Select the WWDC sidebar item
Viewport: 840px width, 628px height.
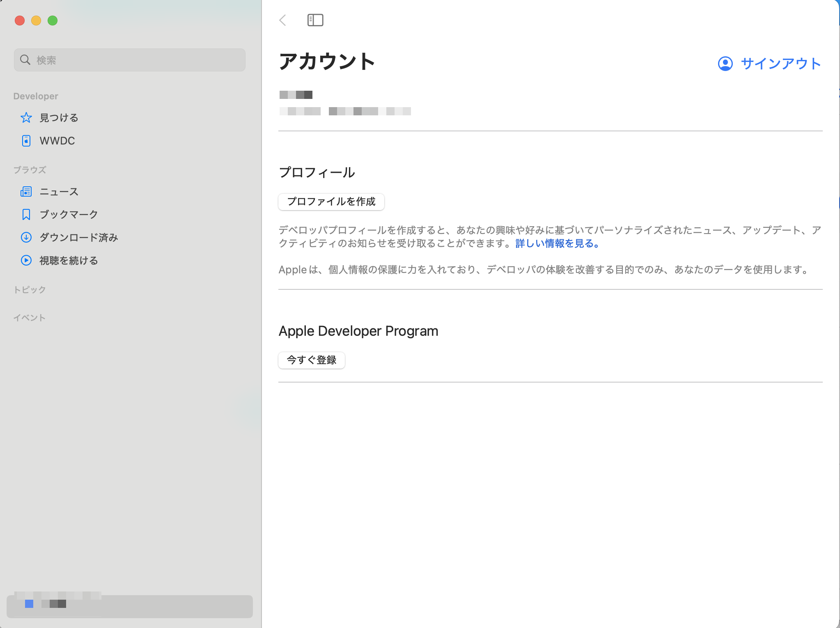point(57,141)
